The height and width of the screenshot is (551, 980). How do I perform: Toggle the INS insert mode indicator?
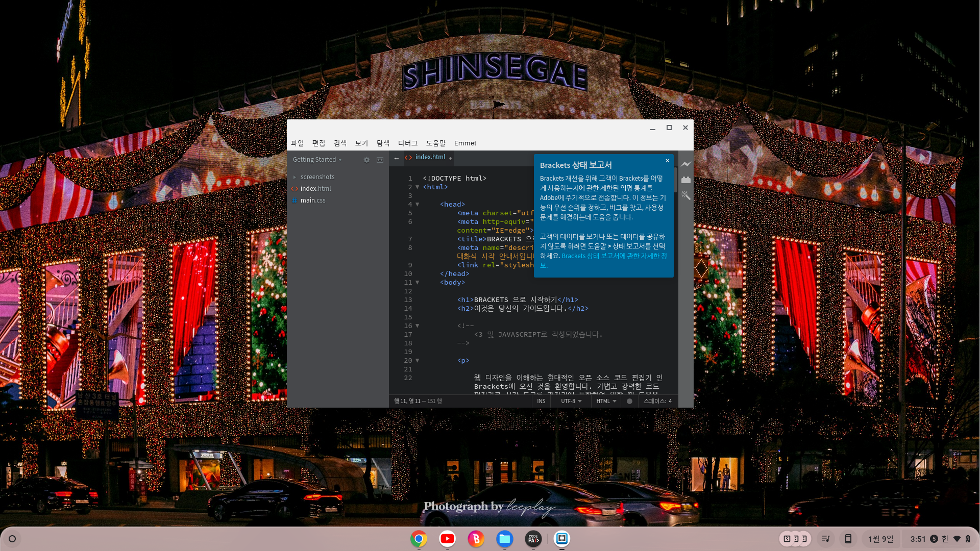point(541,401)
